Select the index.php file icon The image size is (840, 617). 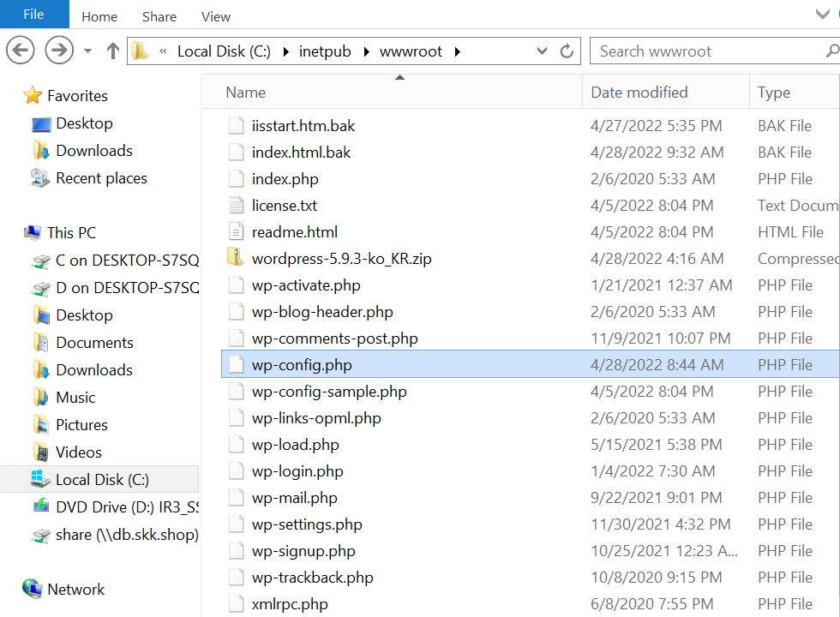(x=237, y=178)
